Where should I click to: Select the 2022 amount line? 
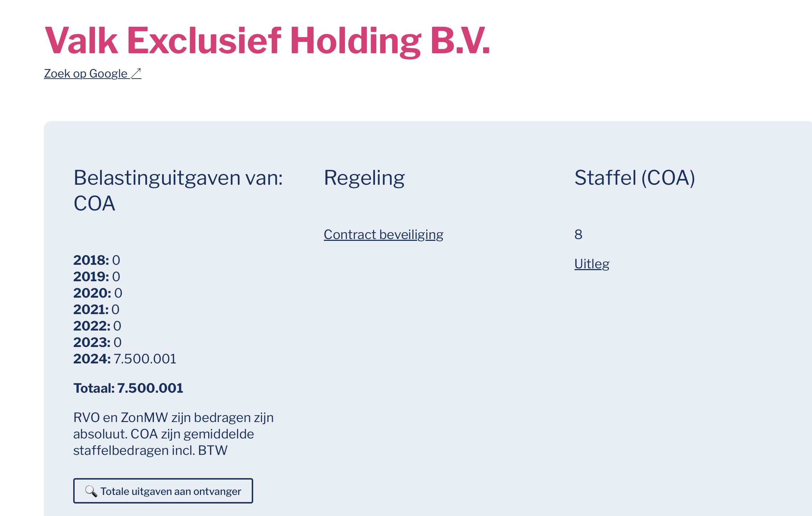click(97, 326)
